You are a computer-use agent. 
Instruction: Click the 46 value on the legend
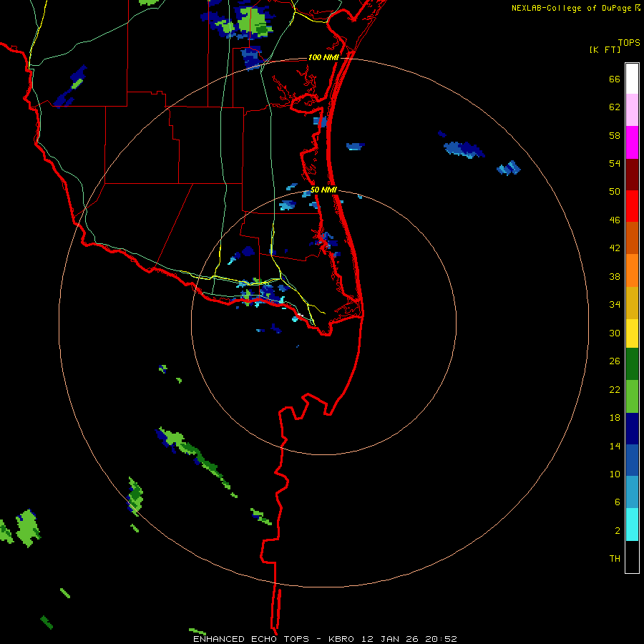[x=615, y=220]
